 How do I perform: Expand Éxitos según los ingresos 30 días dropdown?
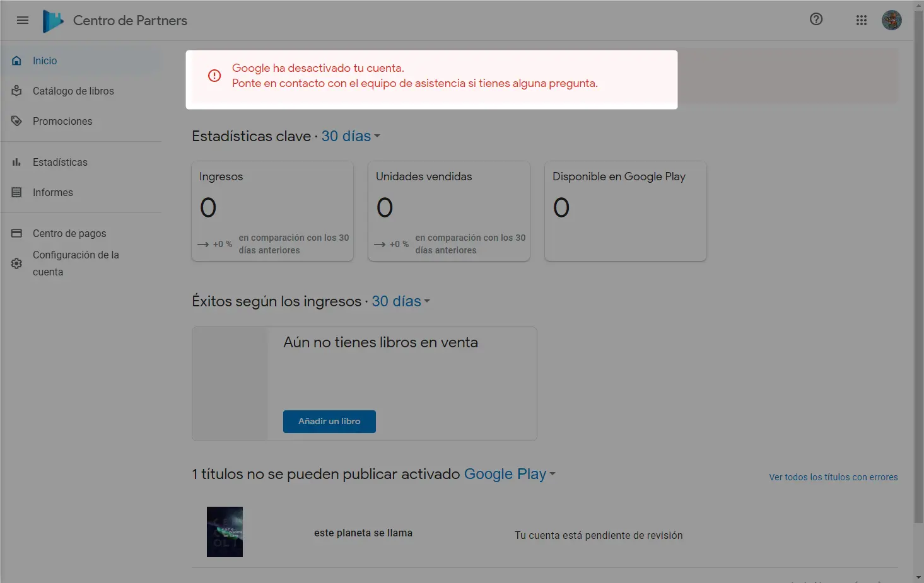coord(401,301)
